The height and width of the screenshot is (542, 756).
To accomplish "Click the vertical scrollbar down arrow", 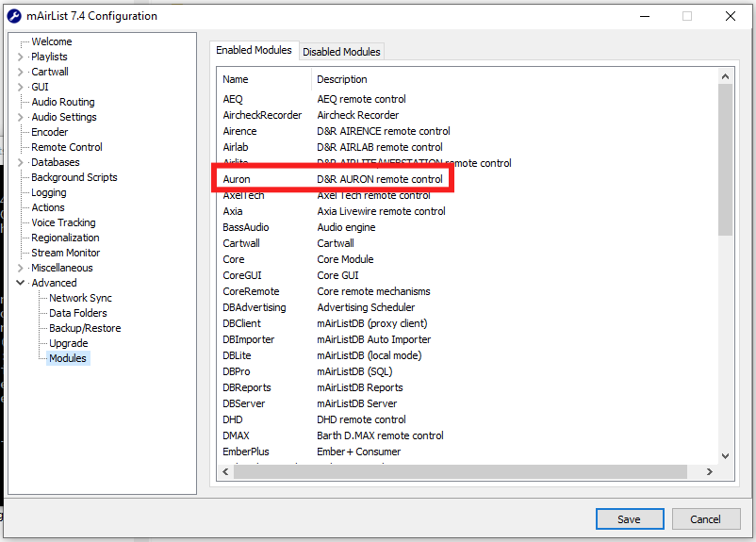I will 725,456.
